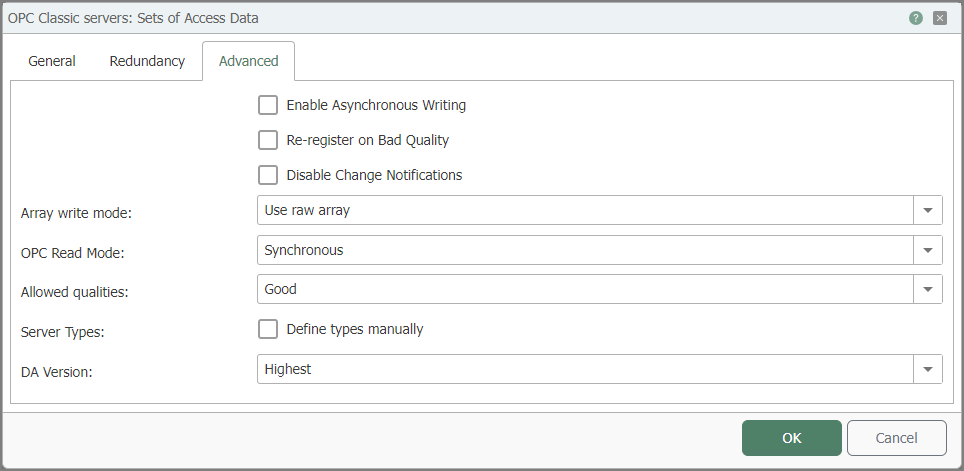Check Disable Change Notifications
The height and width of the screenshot is (471, 964).
[268, 175]
